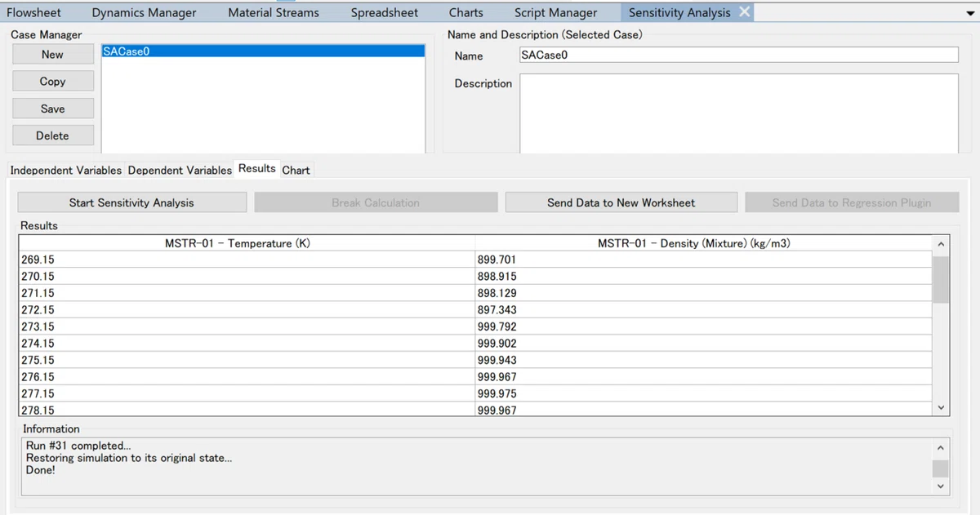The width and height of the screenshot is (980, 515).
Task: Select density cell 897.343
Action: [703, 310]
